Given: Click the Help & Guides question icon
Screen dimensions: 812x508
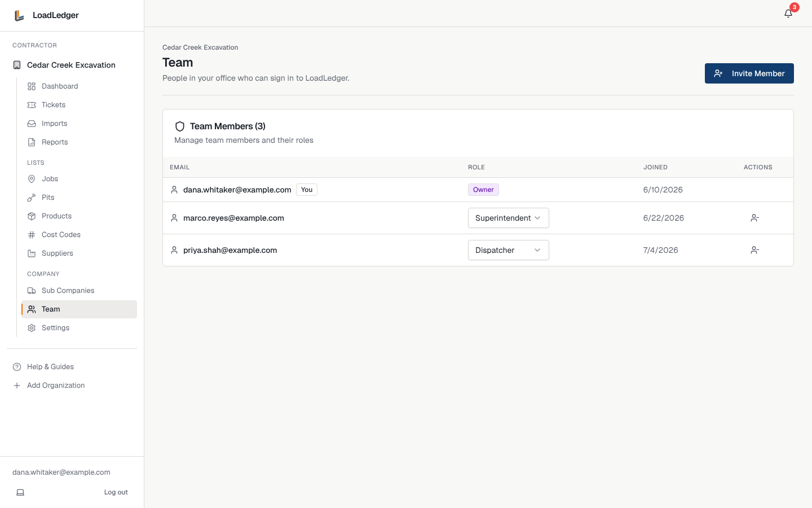Looking at the screenshot, I should tap(17, 367).
